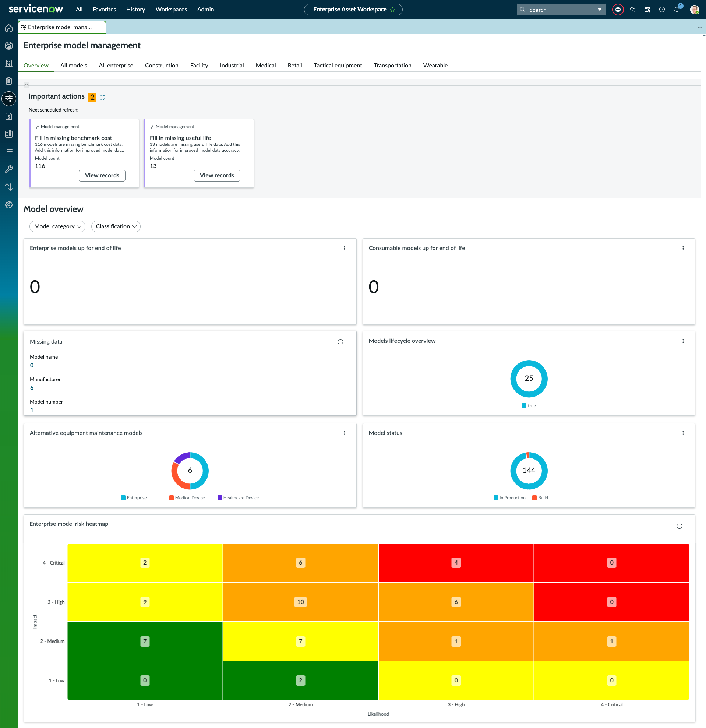The image size is (706, 728).
Task: Open Manufacturer missing data count 6
Action: 32,388
